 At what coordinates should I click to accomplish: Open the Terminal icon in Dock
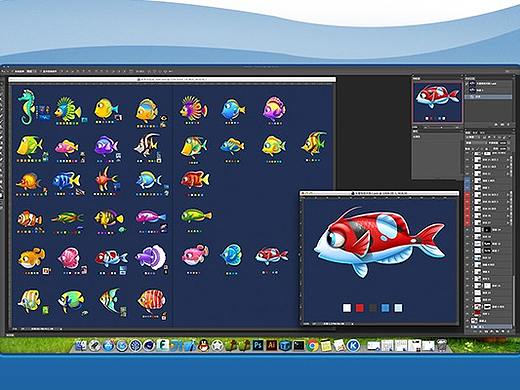coord(299,346)
